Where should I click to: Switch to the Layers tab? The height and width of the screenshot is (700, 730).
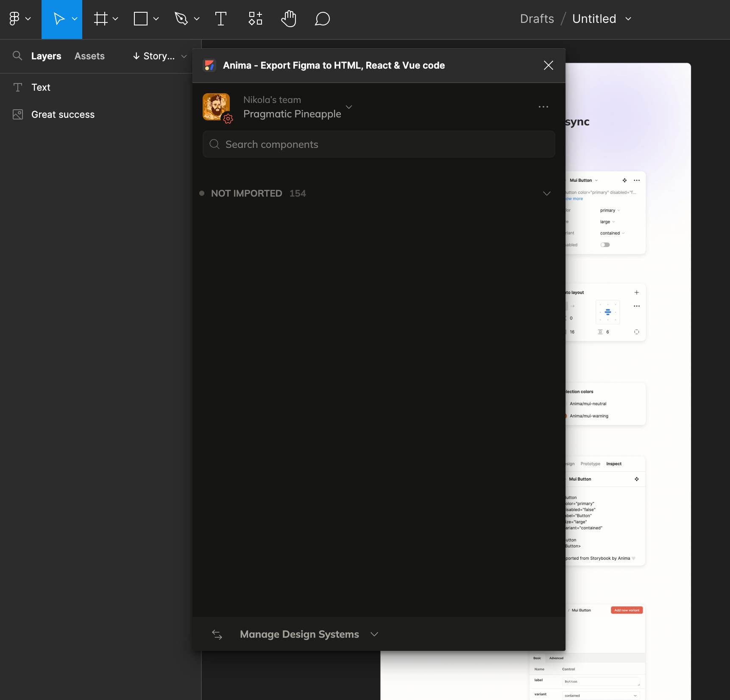point(46,56)
